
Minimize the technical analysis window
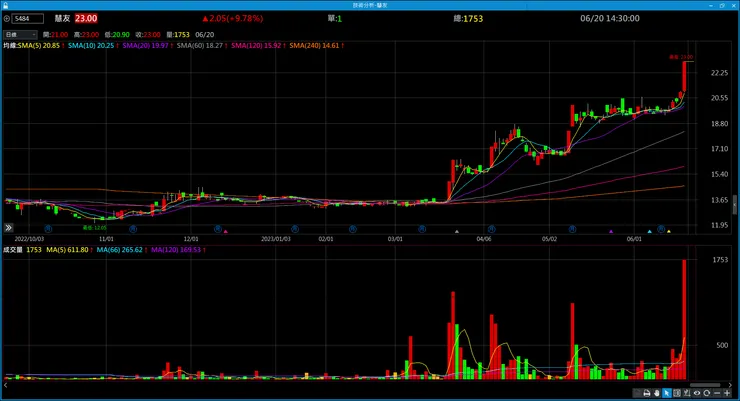[711, 5]
